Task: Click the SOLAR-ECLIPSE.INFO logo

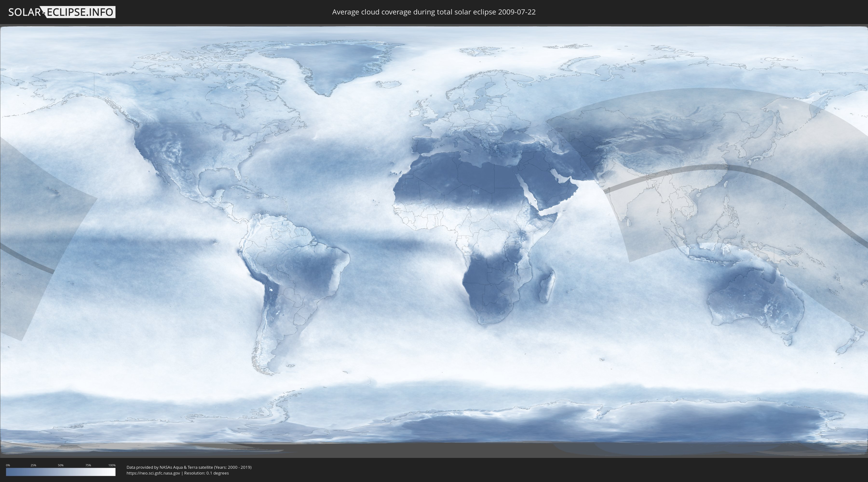Action: pos(62,12)
